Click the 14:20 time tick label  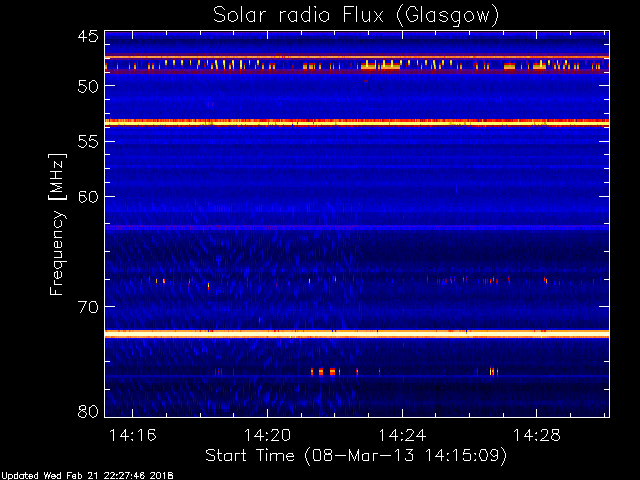[267, 436]
